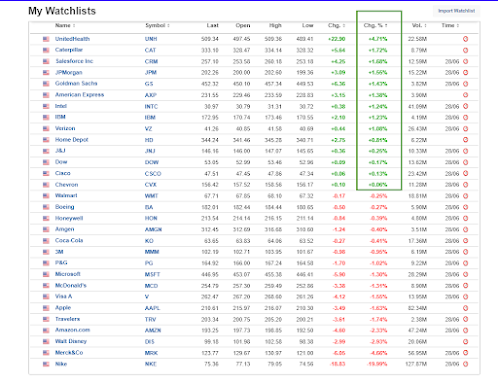
Task: Click the IBM symbol link
Action: tap(150, 118)
